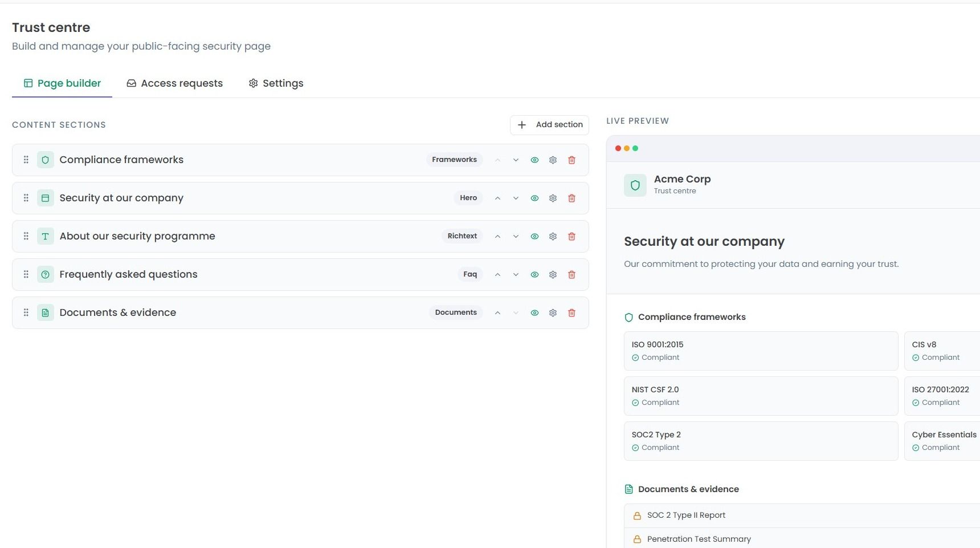
Task: Delete the Security at our company section
Action: 571,198
